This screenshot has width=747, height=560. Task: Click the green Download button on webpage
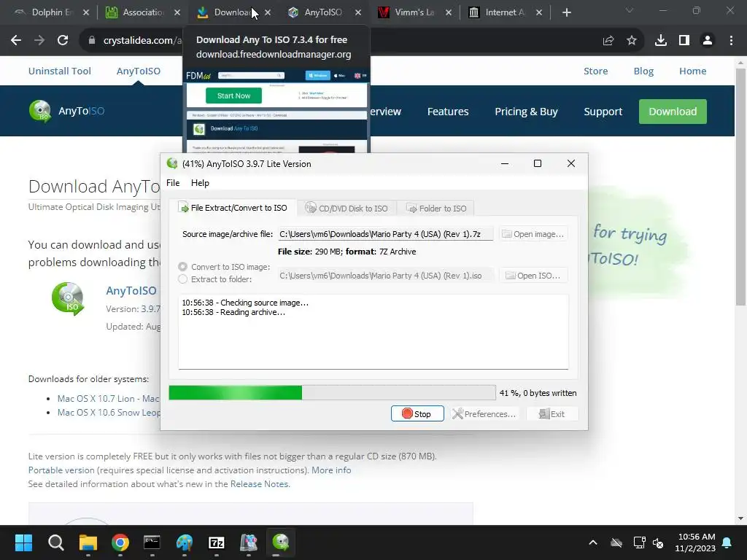tap(673, 112)
